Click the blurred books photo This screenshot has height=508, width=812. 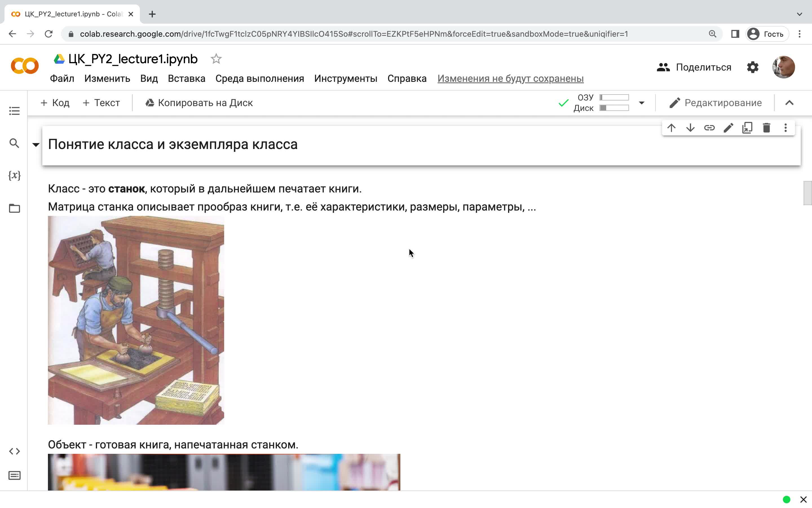coord(224,472)
